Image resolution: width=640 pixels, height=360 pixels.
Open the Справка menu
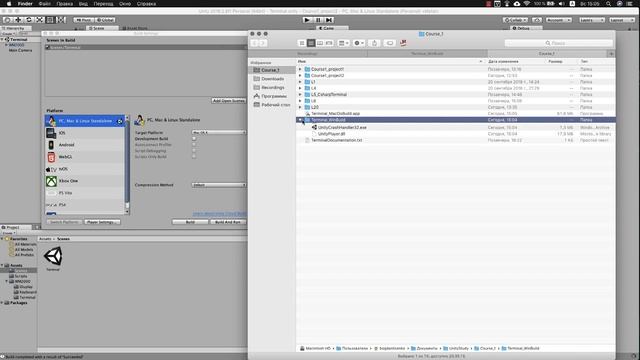(146, 4)
